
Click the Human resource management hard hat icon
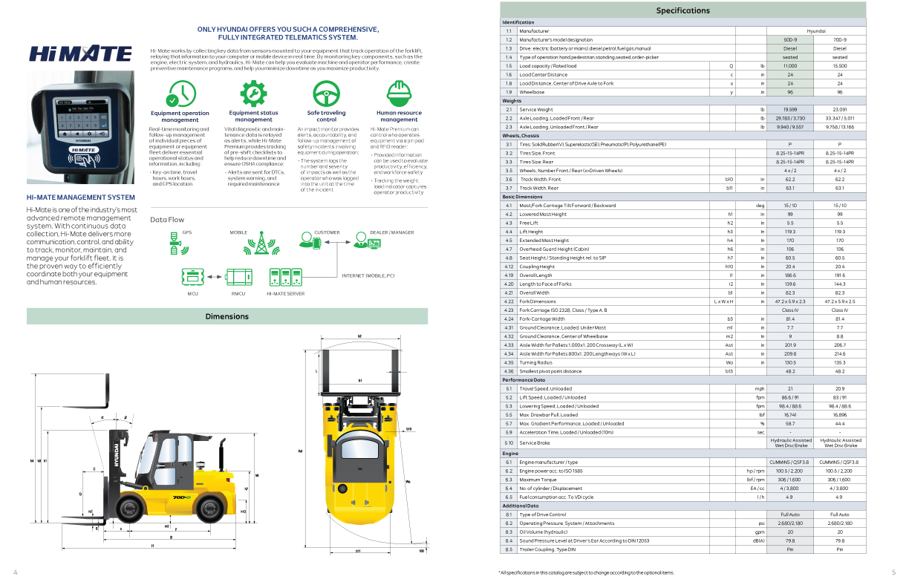coord(399,94)
